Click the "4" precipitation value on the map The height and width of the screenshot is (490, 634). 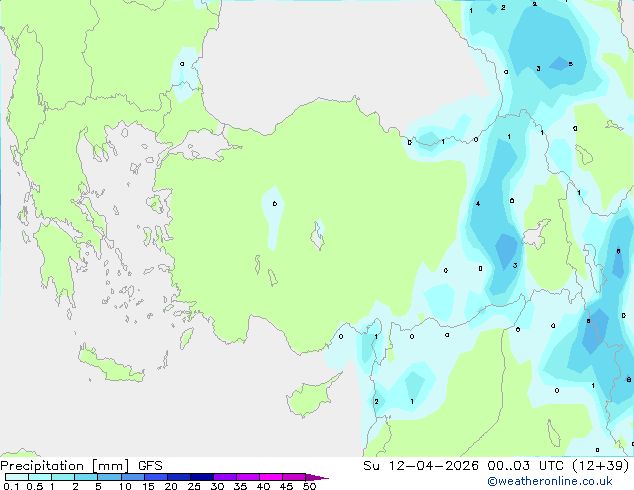(x=478, y=203)
